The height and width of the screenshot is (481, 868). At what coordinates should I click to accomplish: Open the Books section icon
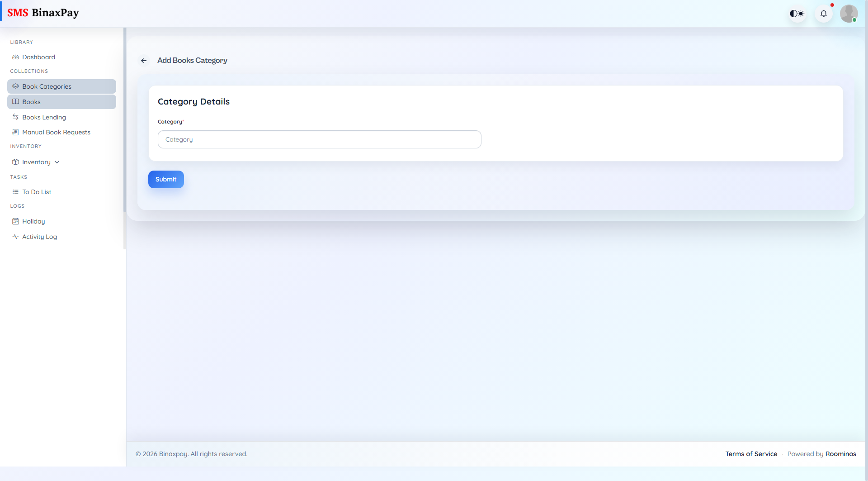point(15,101)
